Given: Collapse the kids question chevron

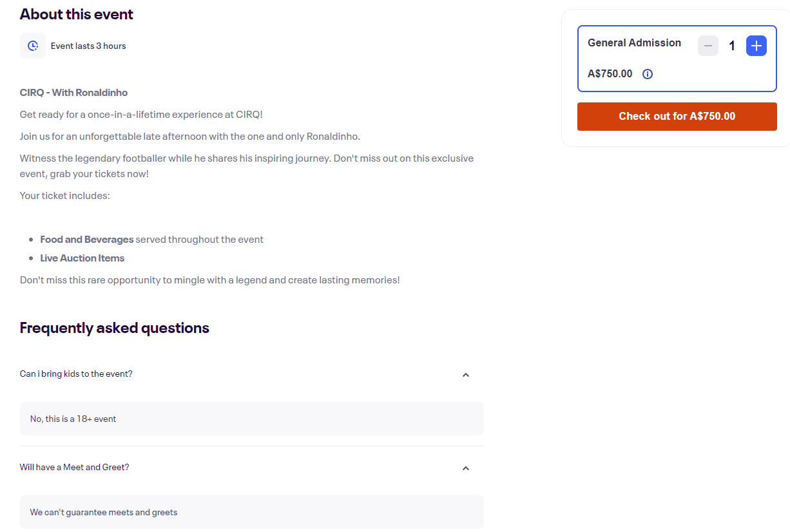Looking at the screenshot, I should pos(466,375).
